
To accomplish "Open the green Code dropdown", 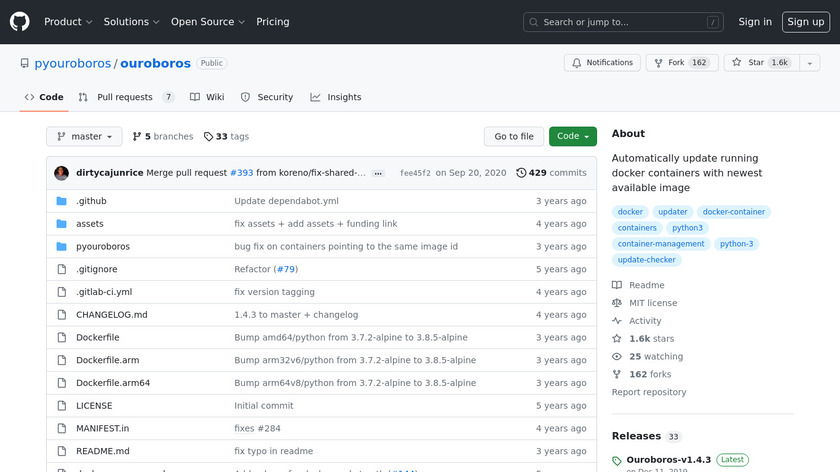I will click(x=573, y=137).
